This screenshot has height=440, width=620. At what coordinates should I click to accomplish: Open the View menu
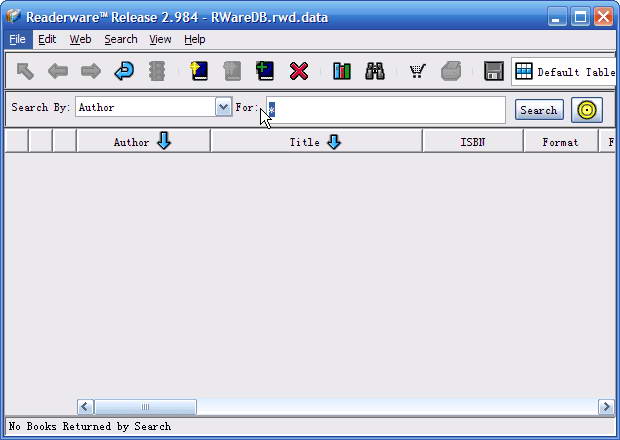[x=160, y=40]
